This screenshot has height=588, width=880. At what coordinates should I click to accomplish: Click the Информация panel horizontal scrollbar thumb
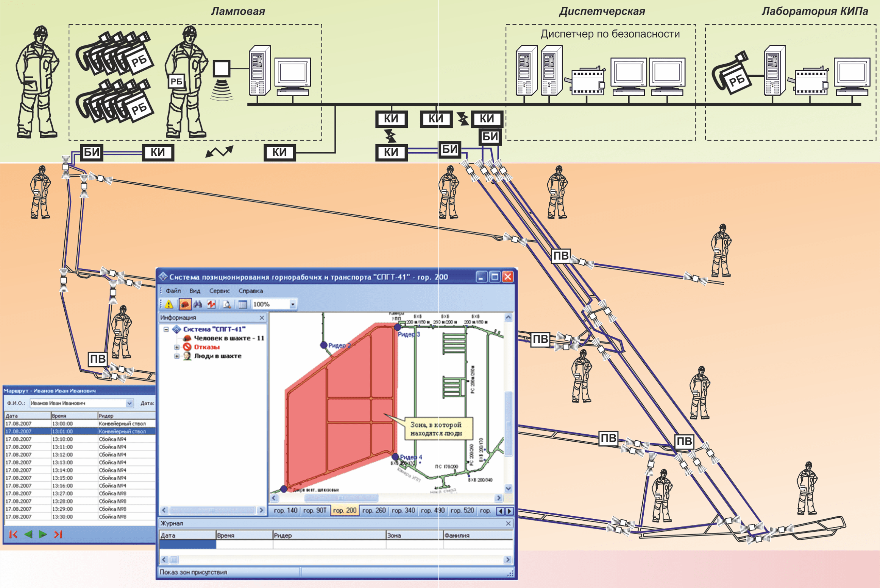tap(212, 510)
